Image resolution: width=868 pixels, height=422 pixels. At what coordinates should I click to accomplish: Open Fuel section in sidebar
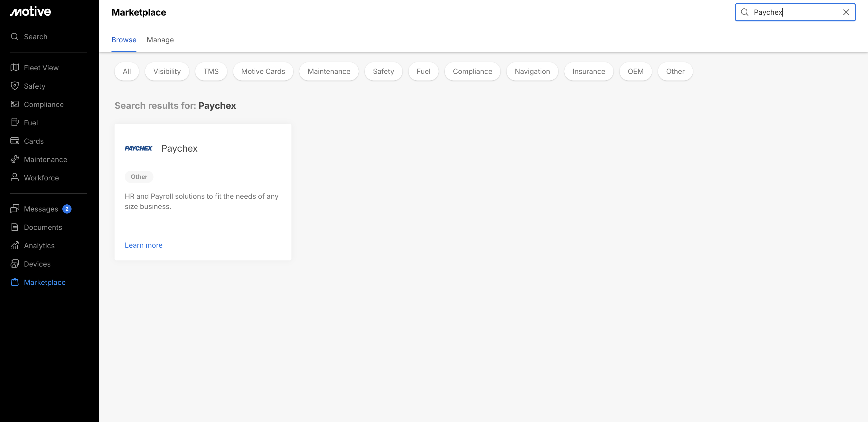pyautogui.click(x=31, y=123)
